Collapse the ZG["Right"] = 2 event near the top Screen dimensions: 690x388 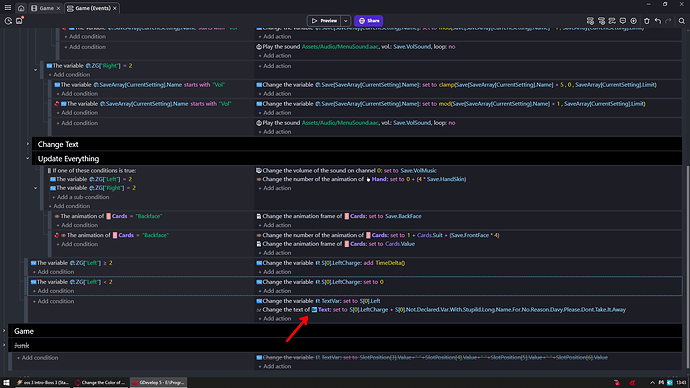coord(36,70)
